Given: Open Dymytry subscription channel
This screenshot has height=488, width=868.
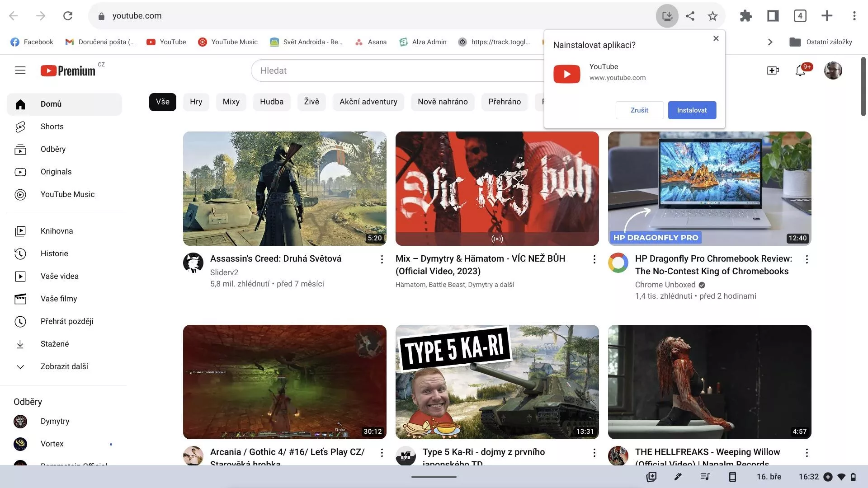Looking at the screenshot, I should 64,422.
